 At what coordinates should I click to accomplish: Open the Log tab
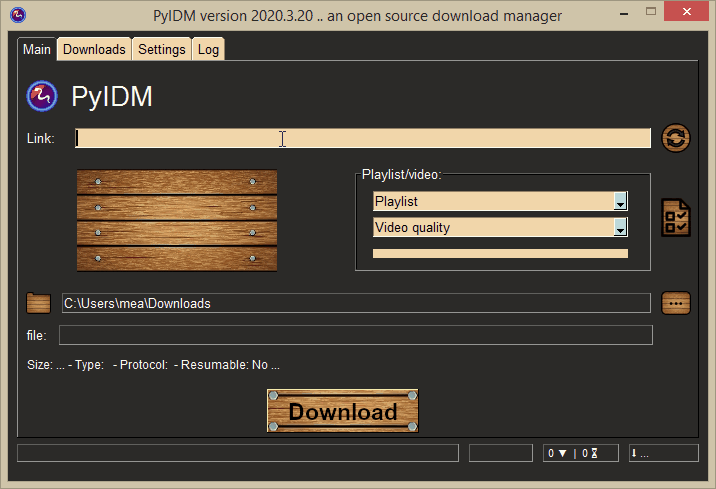208,49
